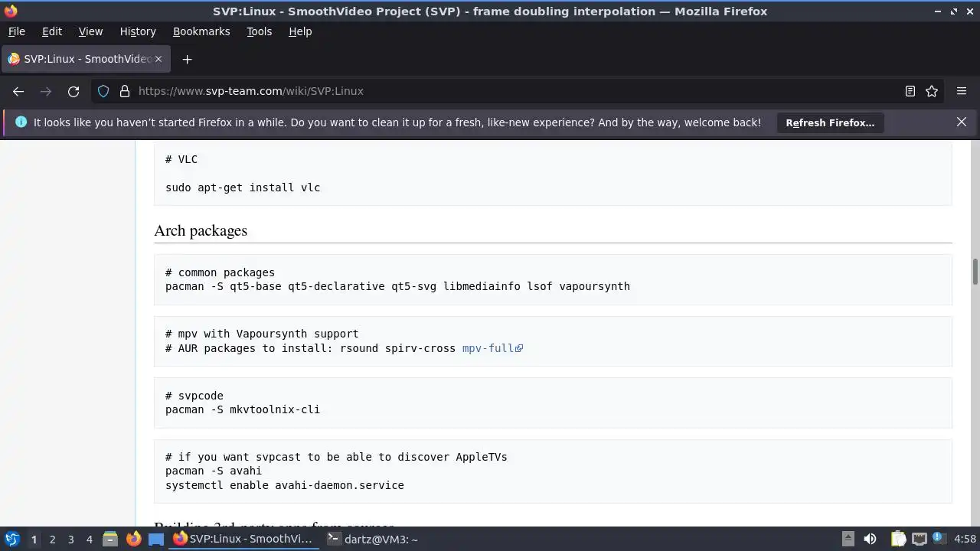
Task: Click the 'pacman -S avahi' line
Action: click(214, 471)
